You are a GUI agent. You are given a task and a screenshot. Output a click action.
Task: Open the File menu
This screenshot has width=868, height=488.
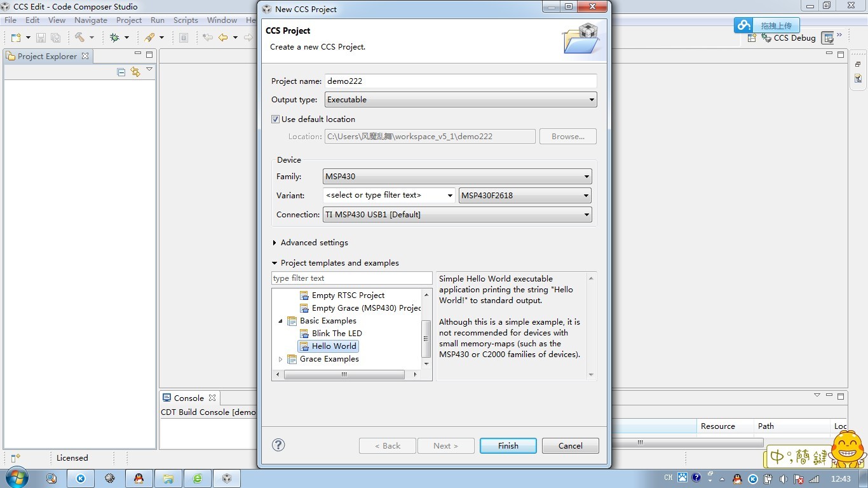tap(11, 20)
